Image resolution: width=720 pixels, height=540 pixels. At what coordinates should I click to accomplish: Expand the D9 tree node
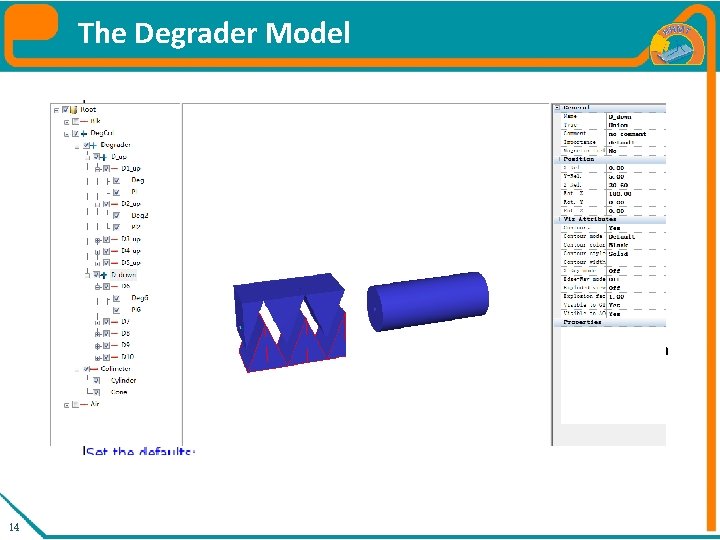(x=97, y=346)
